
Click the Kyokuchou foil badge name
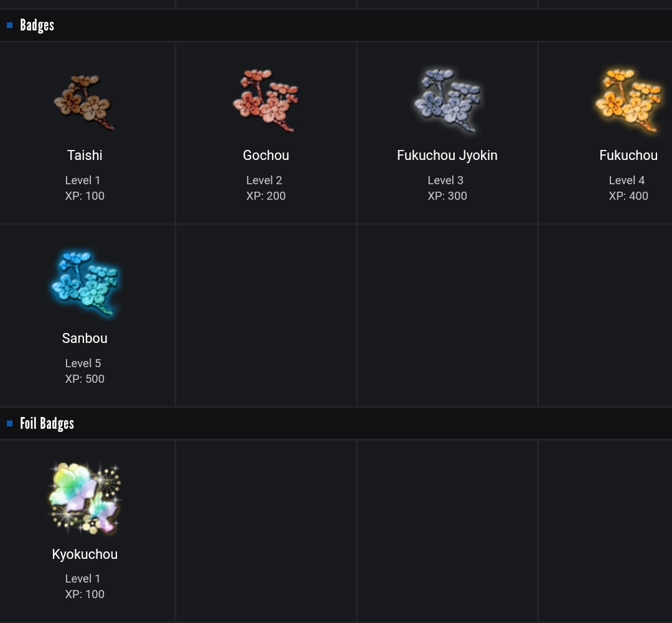[x=85, y=554]
